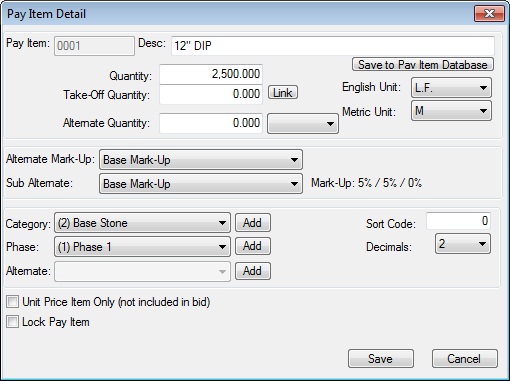The width and height of the screenshot is (510, 381).
Task: Open the Alternate Quantity unit dropdown
Action: 303,124
